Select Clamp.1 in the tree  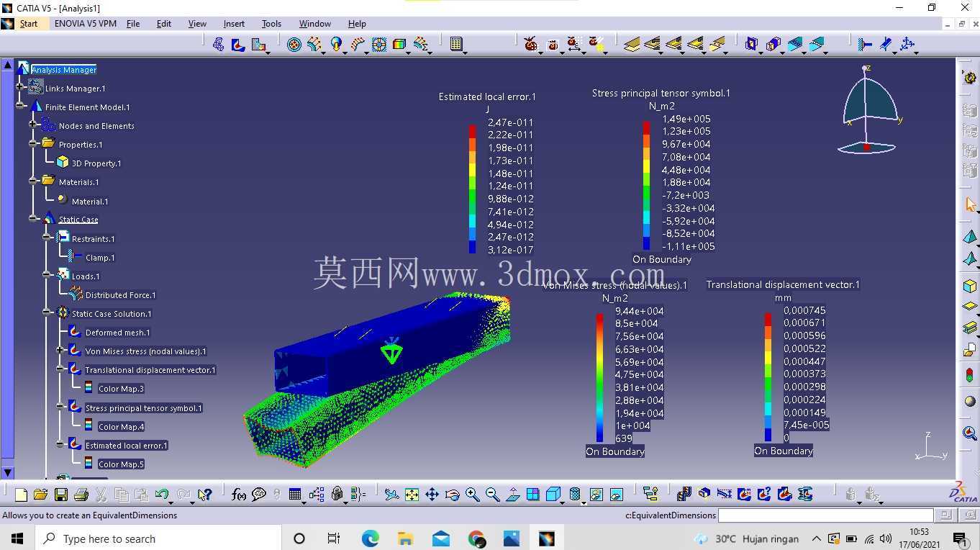pos(99,258)
